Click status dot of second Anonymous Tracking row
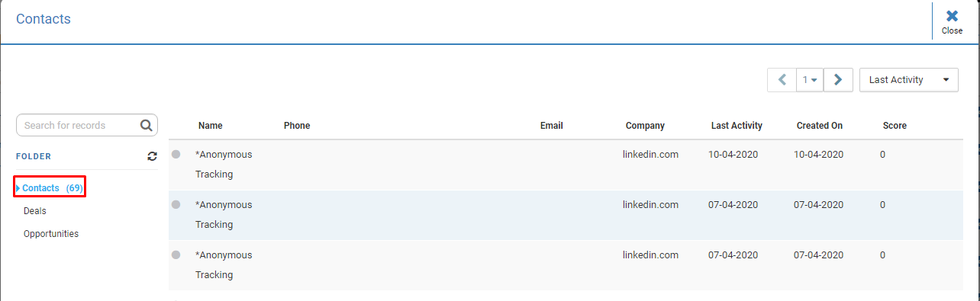980x301 pixels. 176,204
